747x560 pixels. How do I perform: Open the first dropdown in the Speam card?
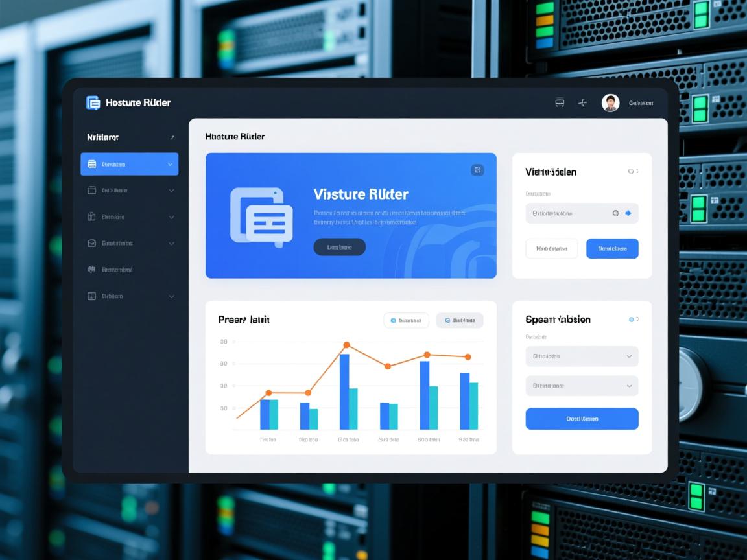click(x=582, y=356)
